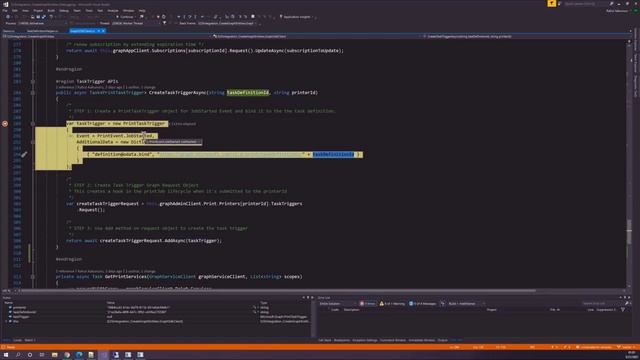Restart the debugging session icon

[x=164, y=17]
